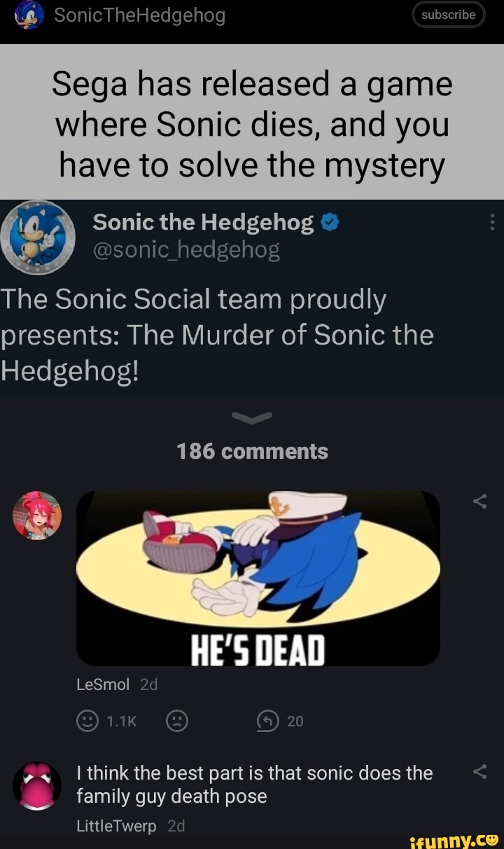Click Sonic the Hedgehog's verified badge
Viewport: 504px width, 849px height.
329,221
